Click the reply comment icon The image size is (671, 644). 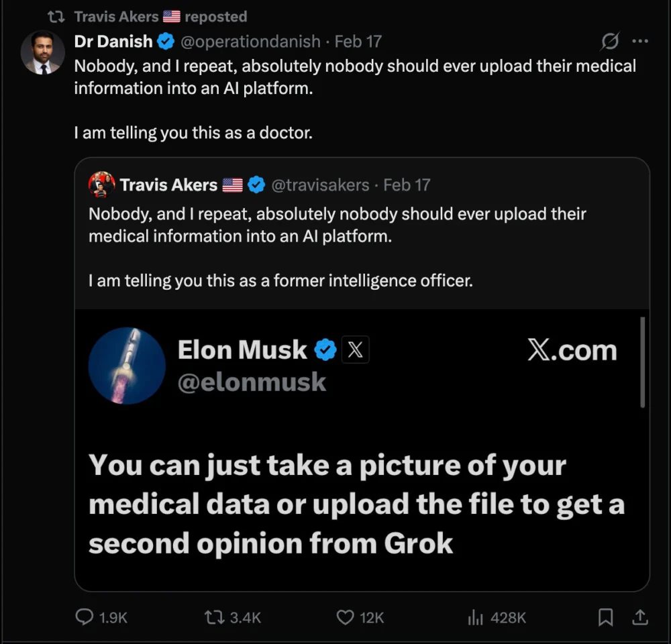click(84, 617)
